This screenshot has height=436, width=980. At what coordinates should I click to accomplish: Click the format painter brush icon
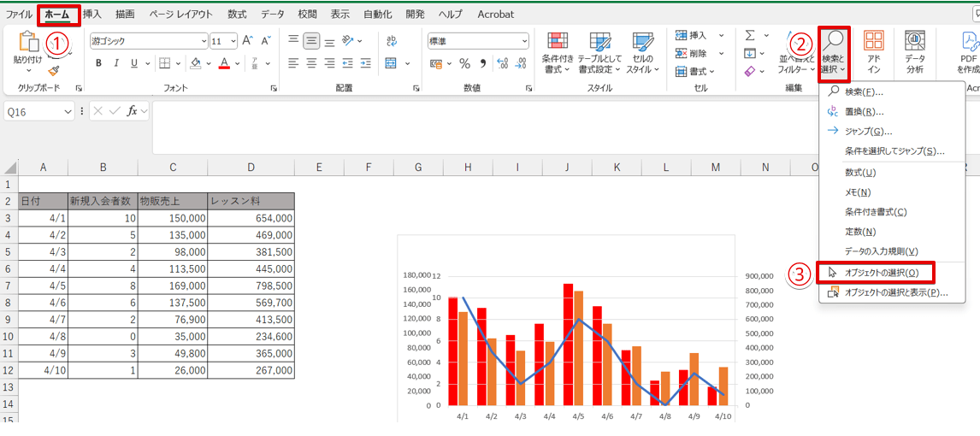pyautogui.click(x=53, y=72)
